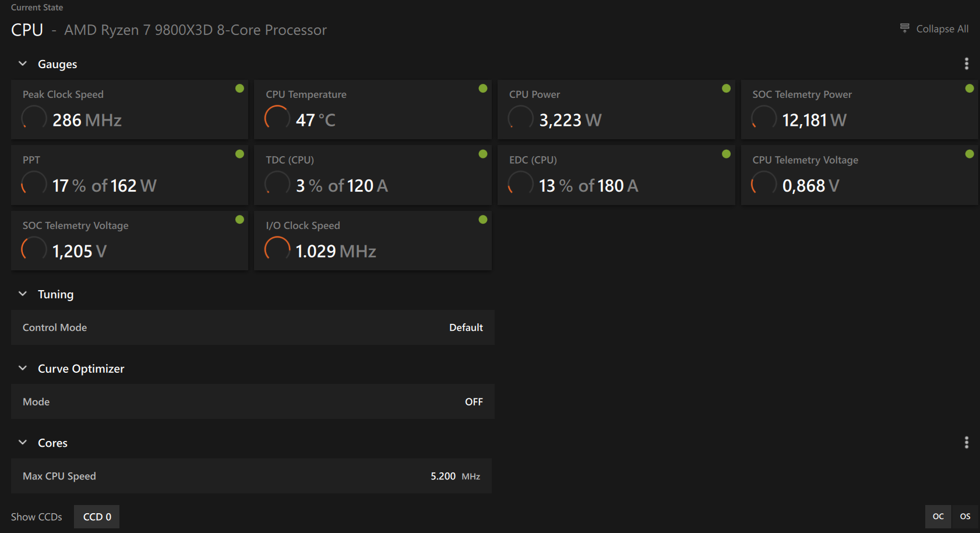
Task: Click the Collapse All icon
Action: (x=904, y=28)
